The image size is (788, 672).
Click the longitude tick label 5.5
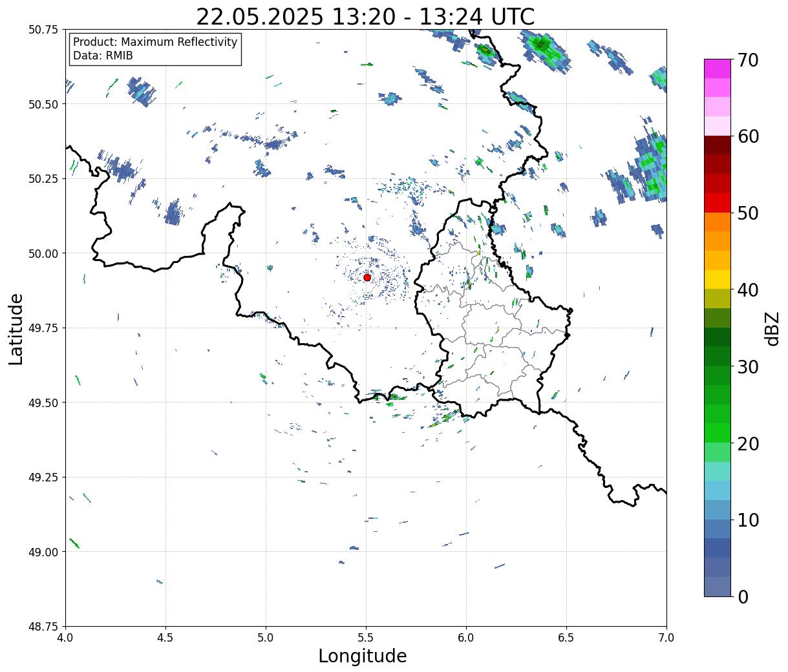tap(366, 637)
